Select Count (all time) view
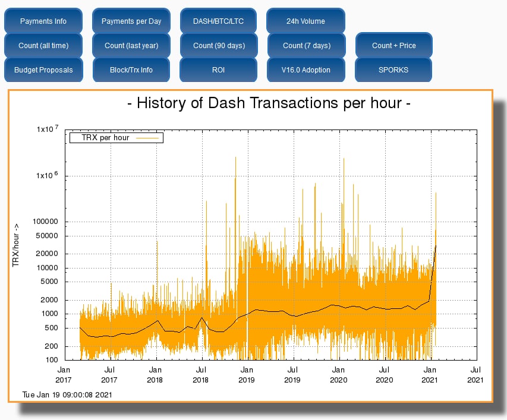507x420 pixels. point(43,46)
